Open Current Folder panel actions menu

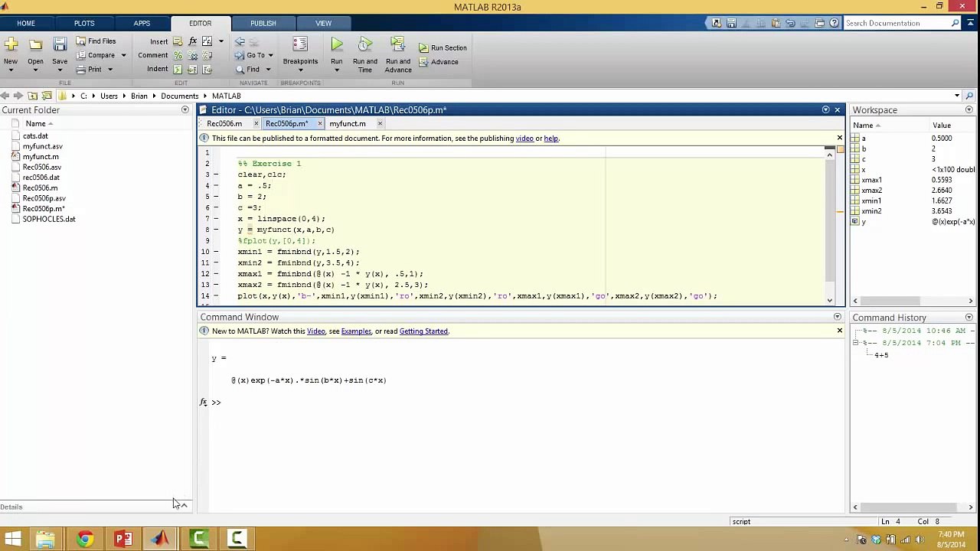185,110
